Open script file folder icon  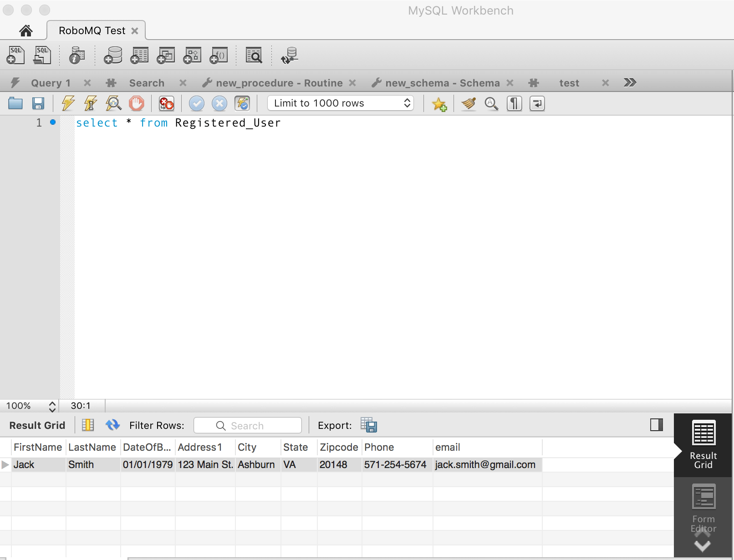coord(15,104)
